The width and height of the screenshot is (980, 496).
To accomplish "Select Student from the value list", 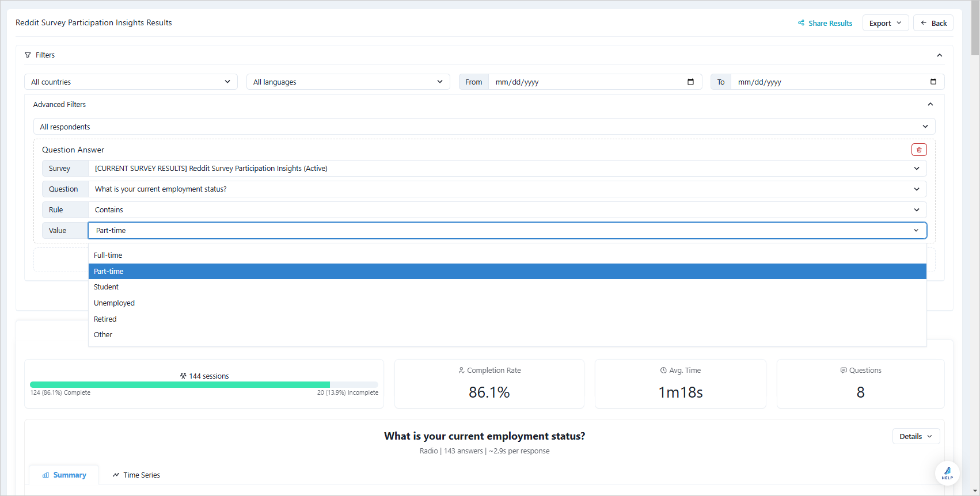I will pos(507,287).
